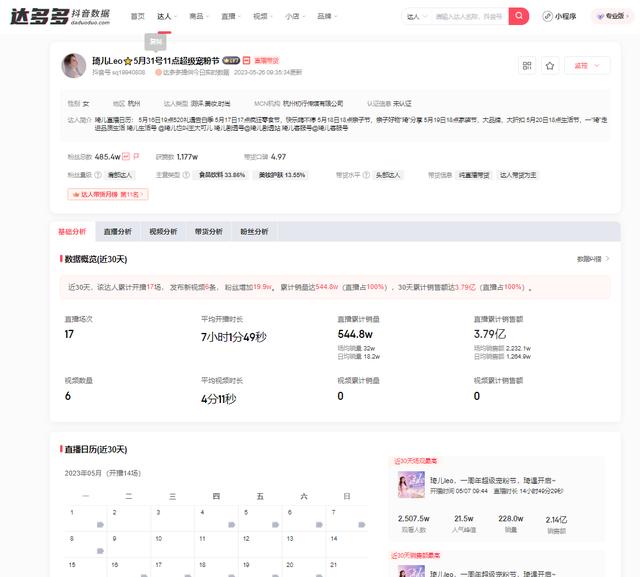Click the live stream marker on May 1
This screenshot has width=640, height=577.
[100, 524]
